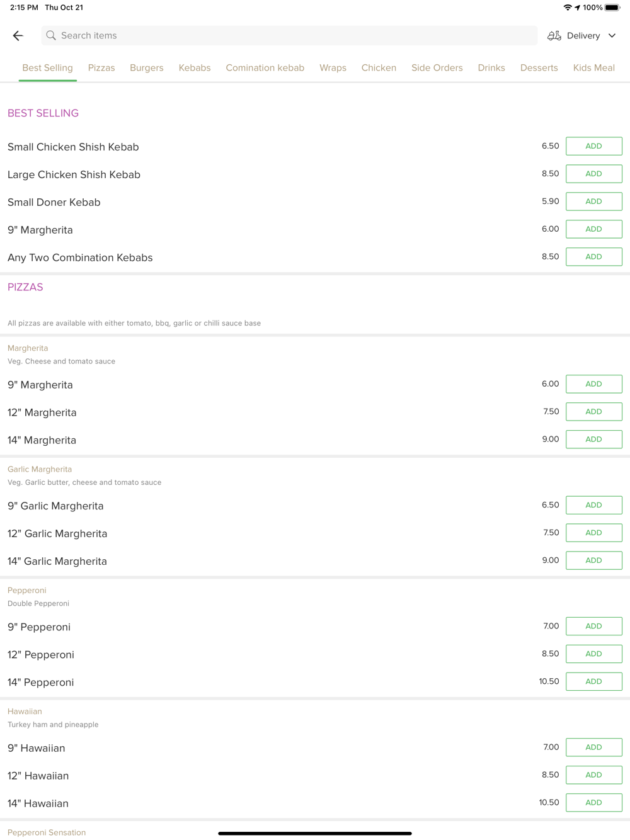630x840 pixels.
Task: Add 14" Garlic Margherita pizza
Action: (x=593, y=560)
